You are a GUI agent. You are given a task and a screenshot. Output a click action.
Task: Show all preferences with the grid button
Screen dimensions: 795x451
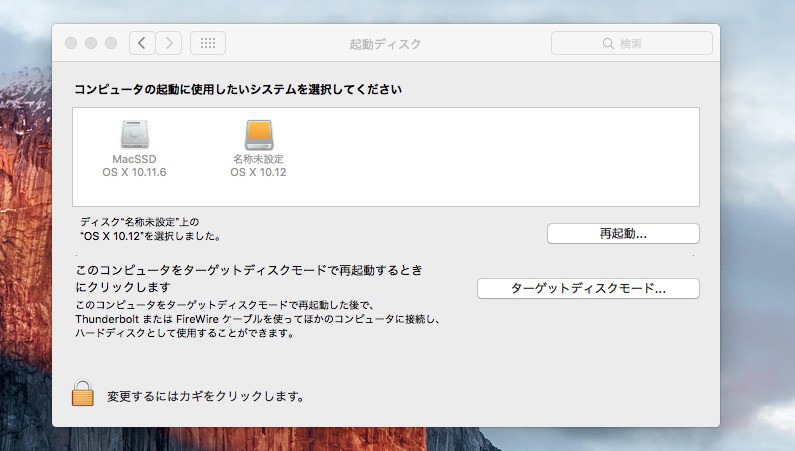click(208, 43)
